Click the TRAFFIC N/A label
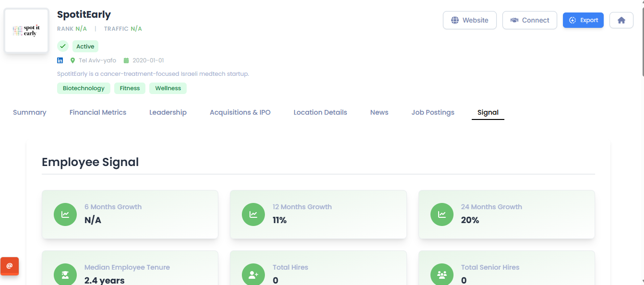 click(x=123, y=29)
